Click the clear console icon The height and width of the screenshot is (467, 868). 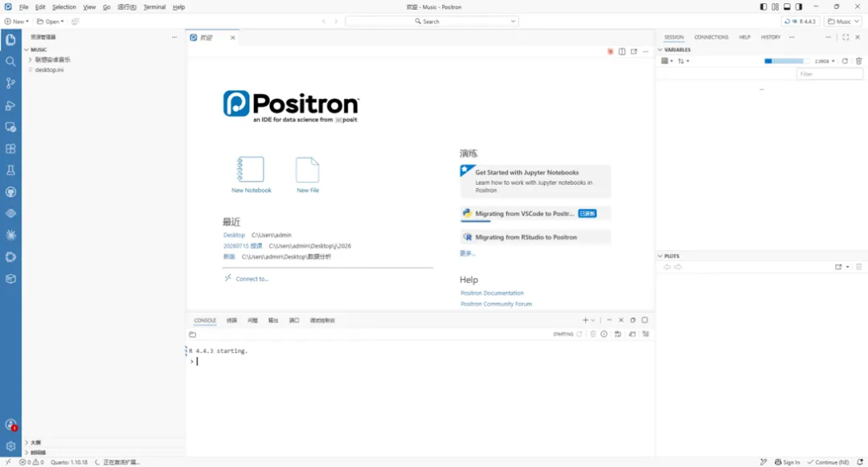[645, 334]
